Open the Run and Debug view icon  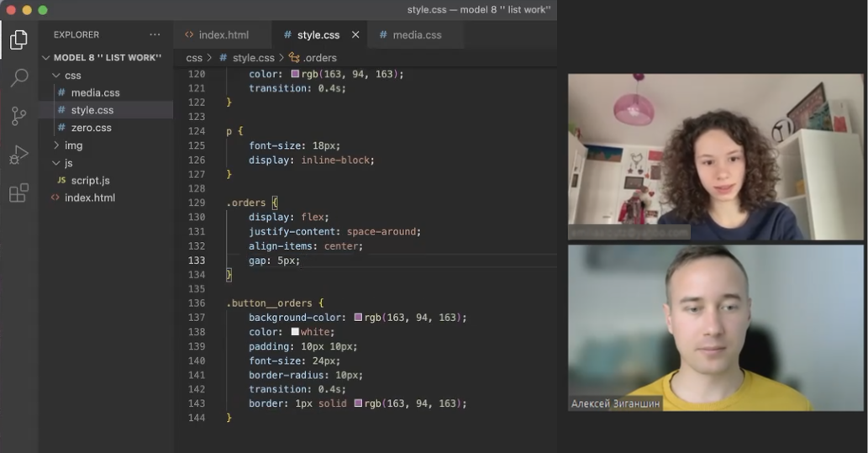pyautogui.click(x=18, y=155)
